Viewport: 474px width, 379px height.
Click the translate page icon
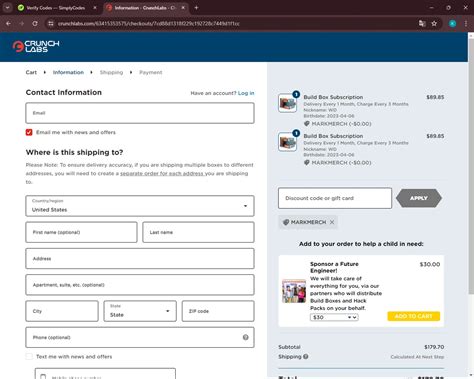pyautogui.click(x=422, y=24)
